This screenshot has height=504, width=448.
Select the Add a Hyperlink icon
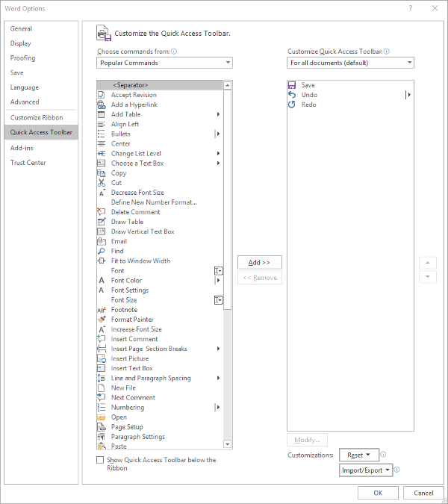coord(102,105)
